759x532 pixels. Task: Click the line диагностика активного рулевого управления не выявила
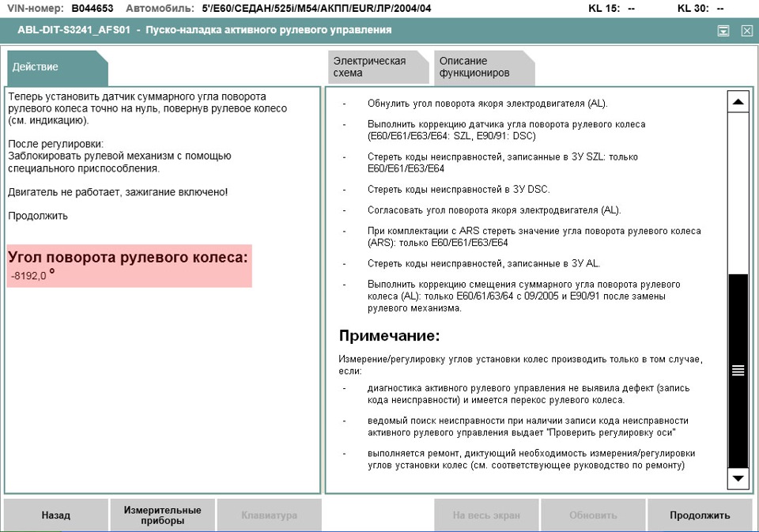click(529, 394)
